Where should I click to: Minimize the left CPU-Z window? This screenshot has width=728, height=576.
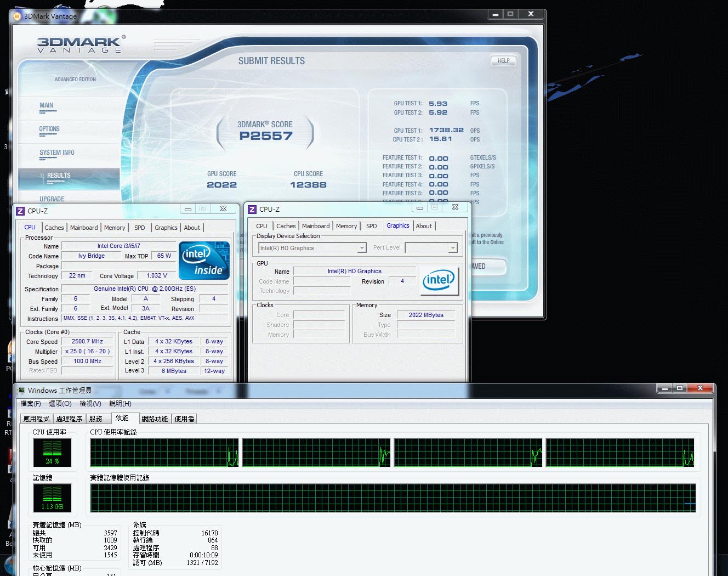coord(188,209)
